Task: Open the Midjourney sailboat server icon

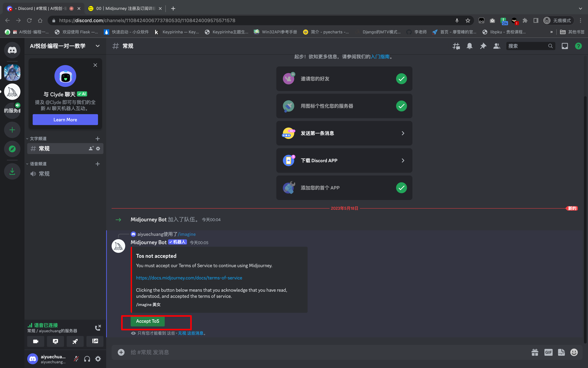Action: point(12,92)
